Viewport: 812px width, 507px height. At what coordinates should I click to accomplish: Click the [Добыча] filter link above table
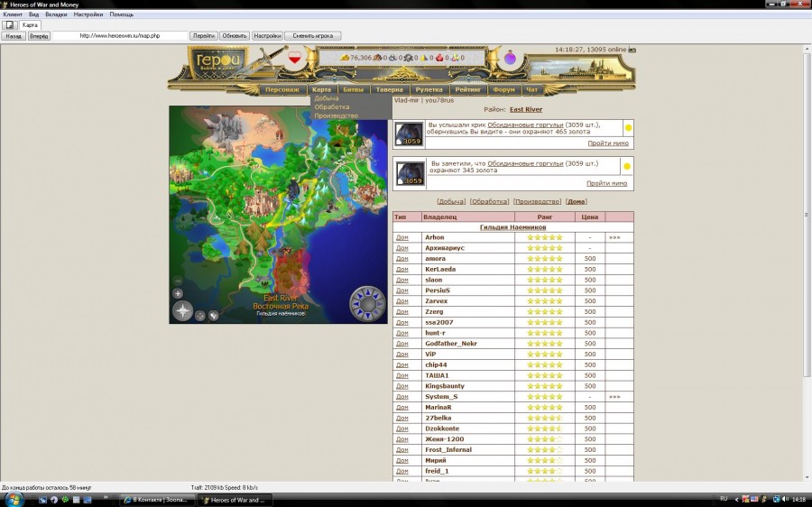[451, 201]
